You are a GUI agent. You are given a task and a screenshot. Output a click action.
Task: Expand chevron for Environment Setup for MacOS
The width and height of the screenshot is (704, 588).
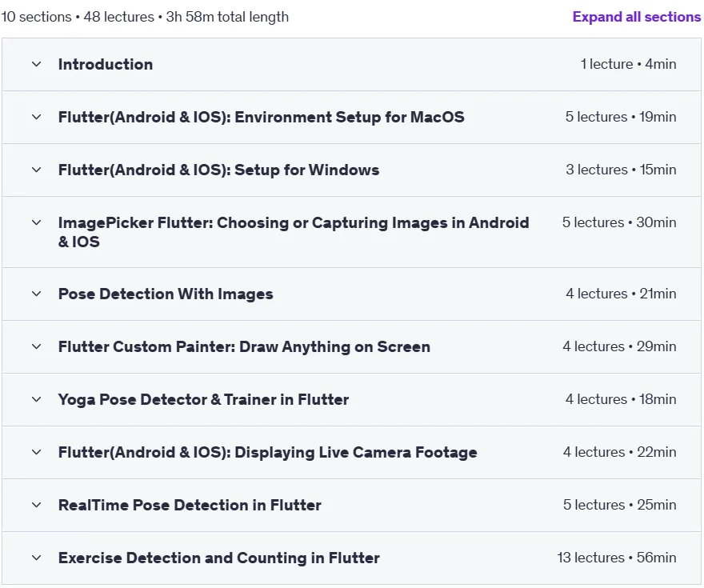point(36,117)
